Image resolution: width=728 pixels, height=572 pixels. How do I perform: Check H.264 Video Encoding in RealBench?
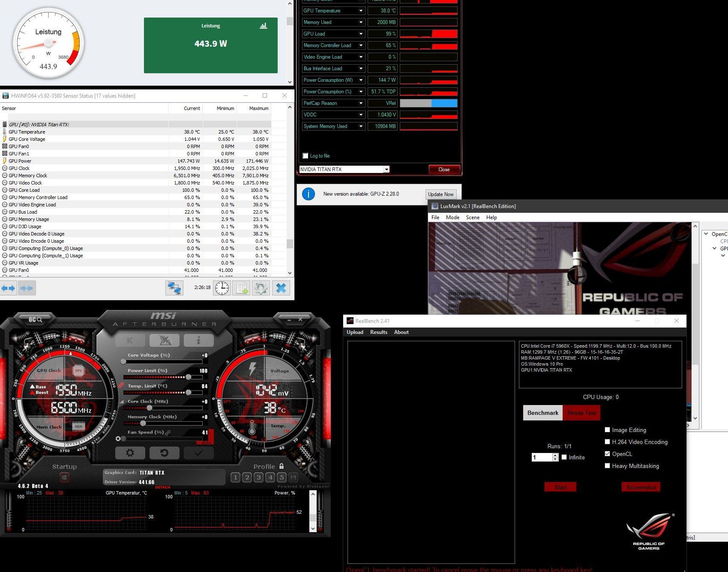(607, 442)
